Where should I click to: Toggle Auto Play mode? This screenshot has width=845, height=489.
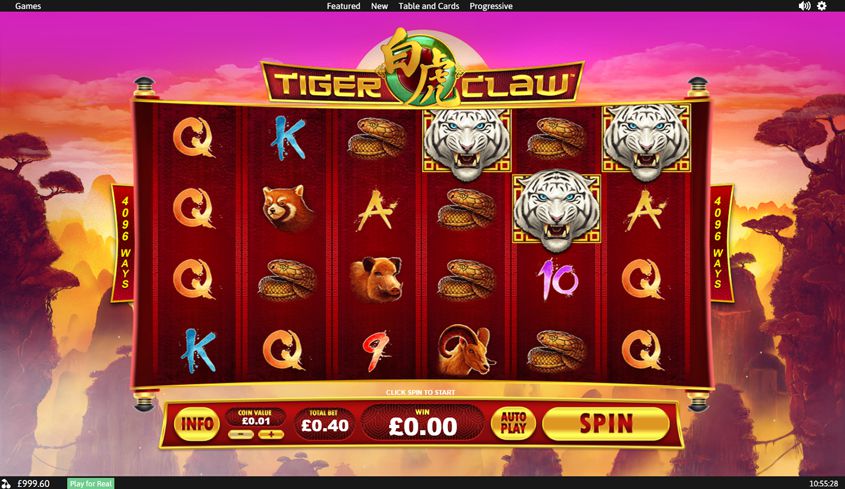513,423
